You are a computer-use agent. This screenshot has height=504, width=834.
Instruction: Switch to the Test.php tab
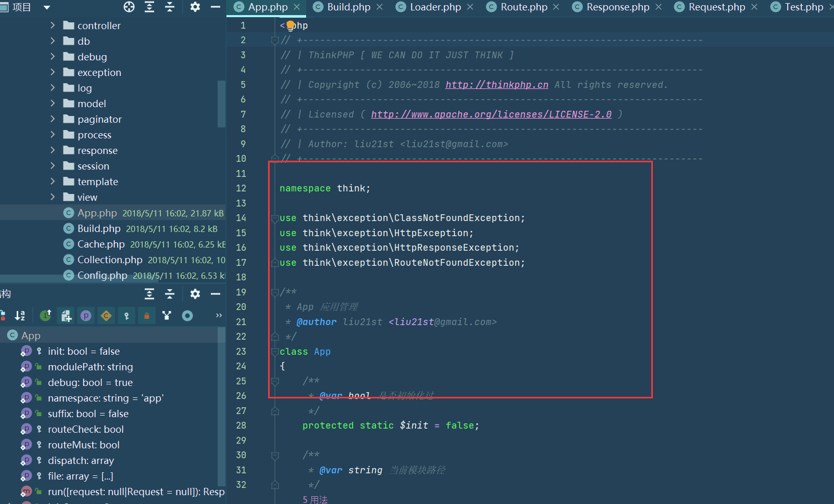[x=804, y=7]
